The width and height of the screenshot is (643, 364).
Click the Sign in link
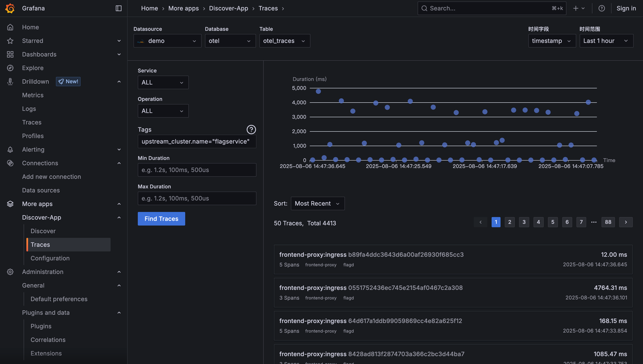(x=626, y=8)
